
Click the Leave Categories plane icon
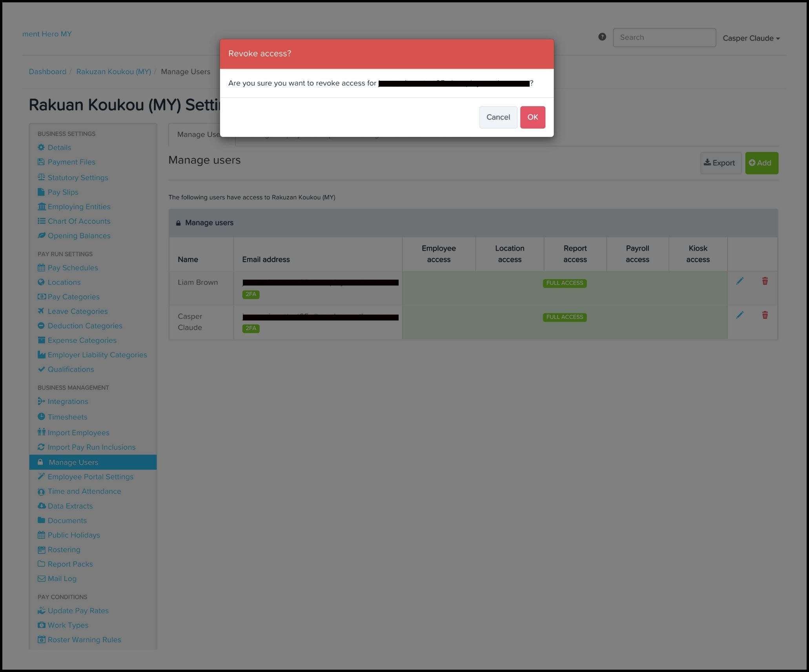[x=41, y=311]
